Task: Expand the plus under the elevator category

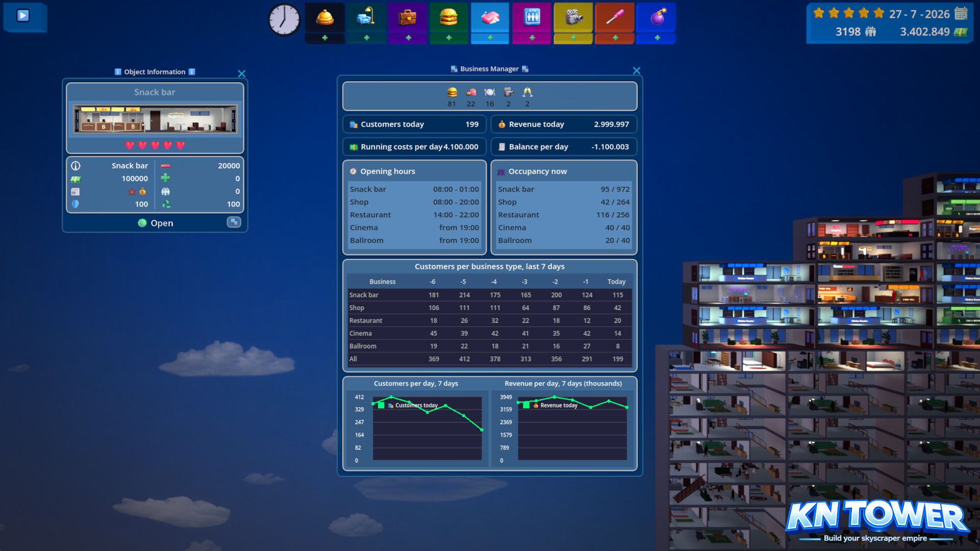Action: (532, 38)
